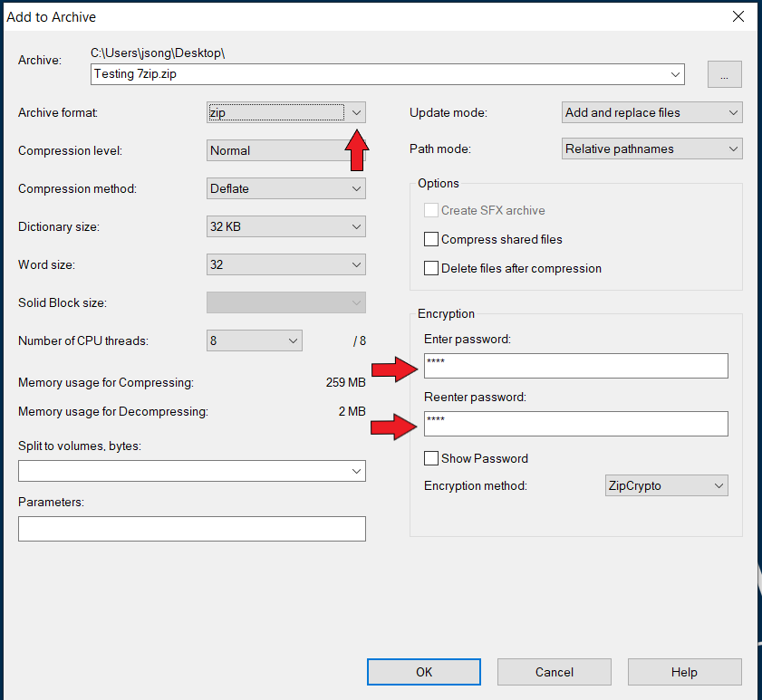This screenshot has height=700, width=762.
Task: Toggle Delete files after compression
Action: coord(431,269)
